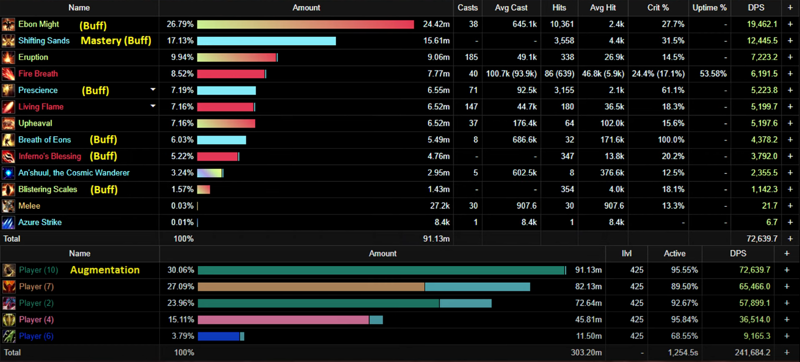Screen dimensions: 800x362
Task: Expand the Living Flame row dropdown arrow
Action: coord(152,107)
